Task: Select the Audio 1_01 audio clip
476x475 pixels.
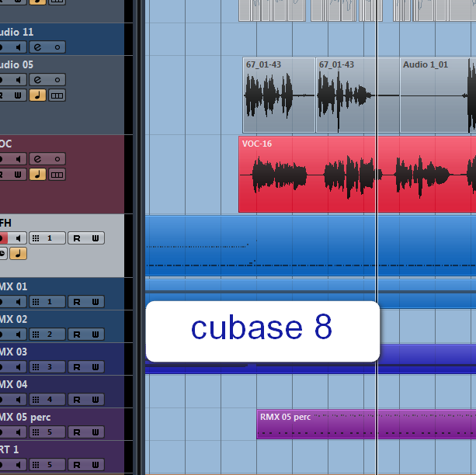Action: click(438, 95)
